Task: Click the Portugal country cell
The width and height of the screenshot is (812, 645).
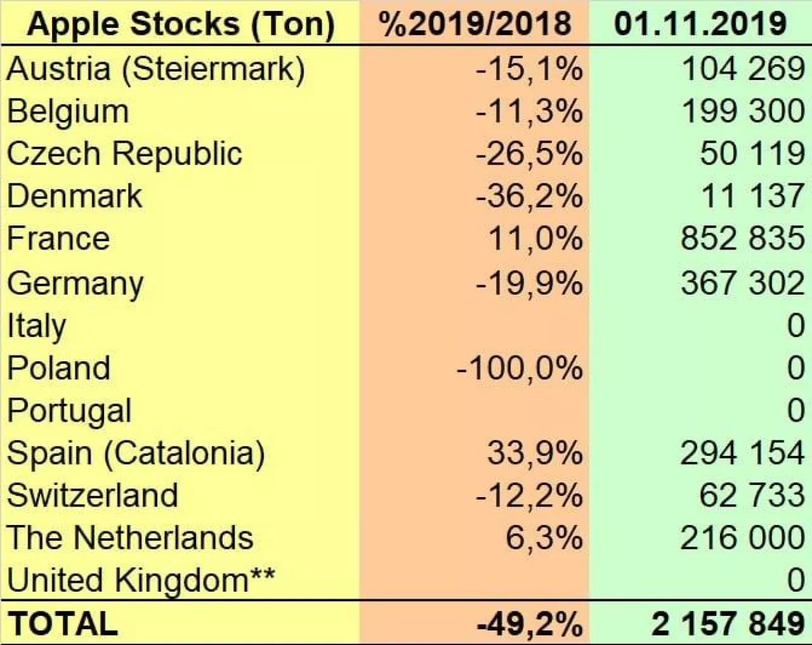Action: tap(69, 411)
